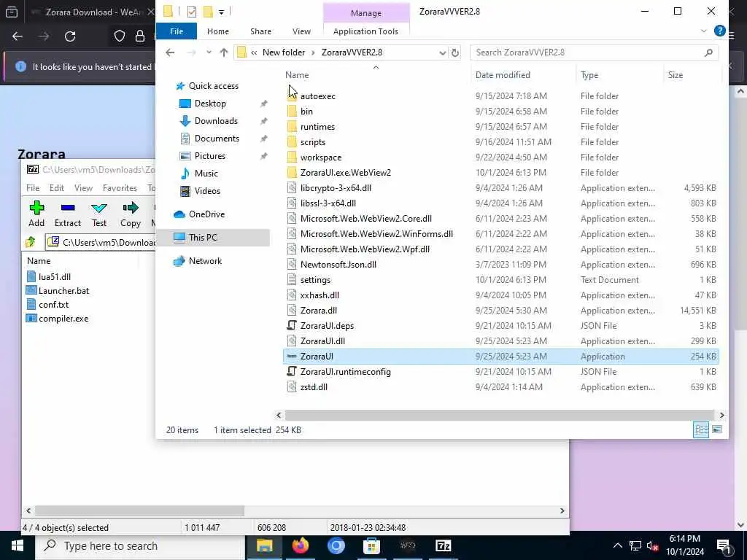
Task: Select Network in the navigation pane
Action: tap(205, 261)
